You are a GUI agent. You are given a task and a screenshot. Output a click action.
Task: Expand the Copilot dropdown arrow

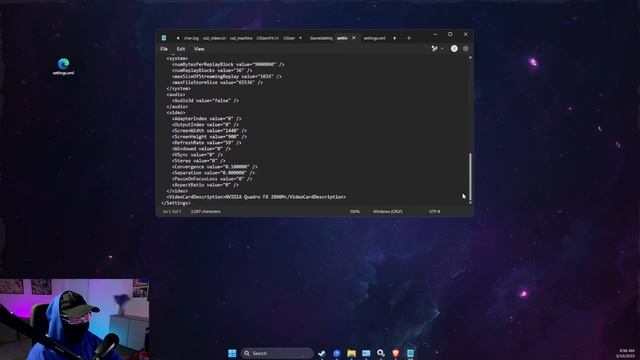point(442,49)
